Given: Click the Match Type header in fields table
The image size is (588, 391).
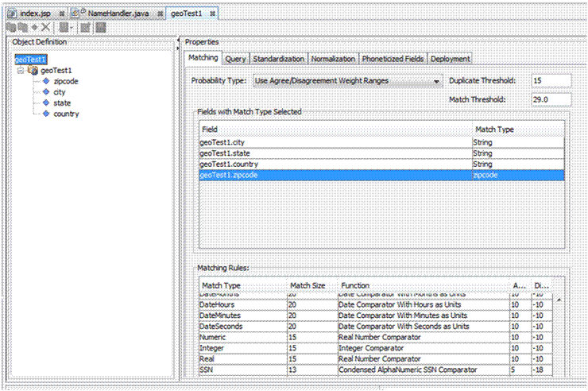Looking at the screenshot, I should pyautogui.click(x=518, y=130).
